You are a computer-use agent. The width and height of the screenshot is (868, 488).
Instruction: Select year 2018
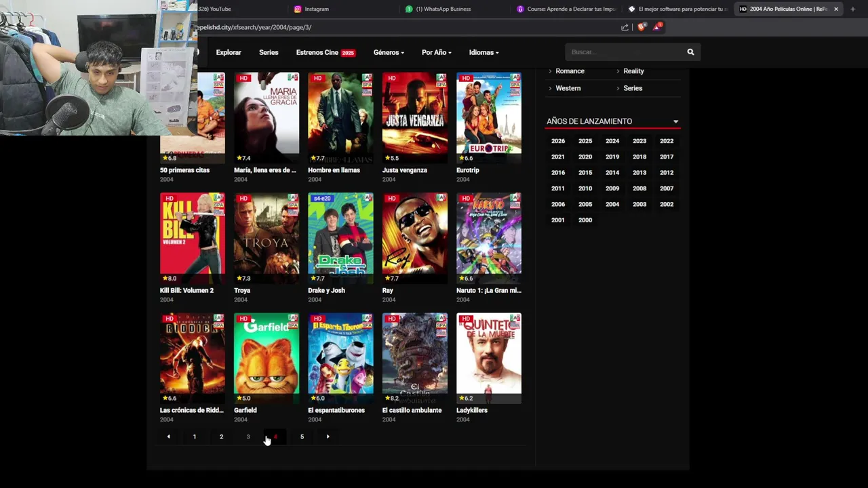coord(639,157)
